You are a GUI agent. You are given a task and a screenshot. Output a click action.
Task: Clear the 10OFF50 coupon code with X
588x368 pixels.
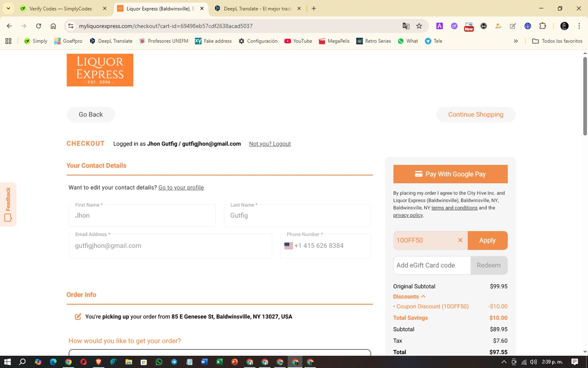[460, 240]
